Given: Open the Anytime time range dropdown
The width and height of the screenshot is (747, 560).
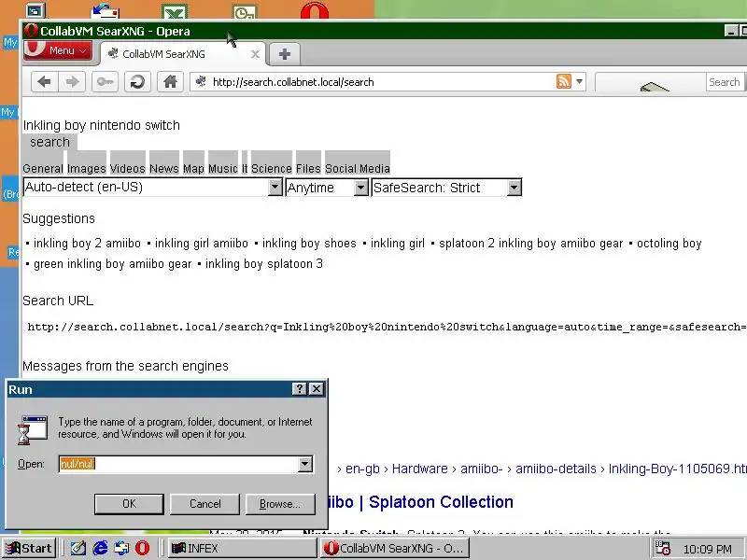Looking at the screenshot, I should point(327,188).
